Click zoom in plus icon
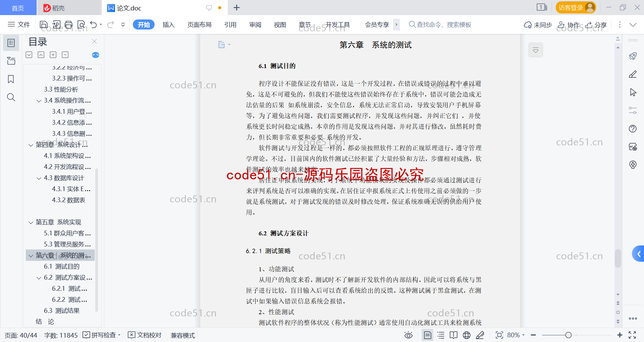Image resolution: width=644 pixels, height=342 pixels. click(x=620, y=335)
